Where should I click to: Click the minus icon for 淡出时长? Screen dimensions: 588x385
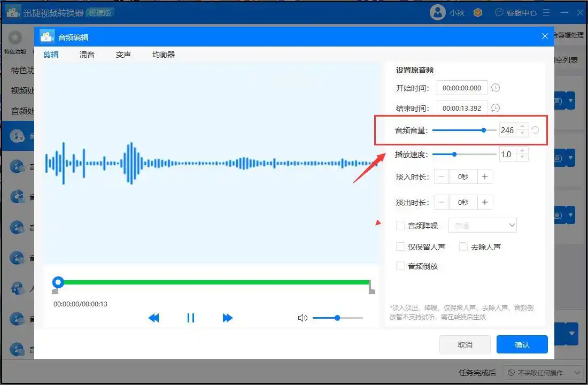click(x=442, y=202)
